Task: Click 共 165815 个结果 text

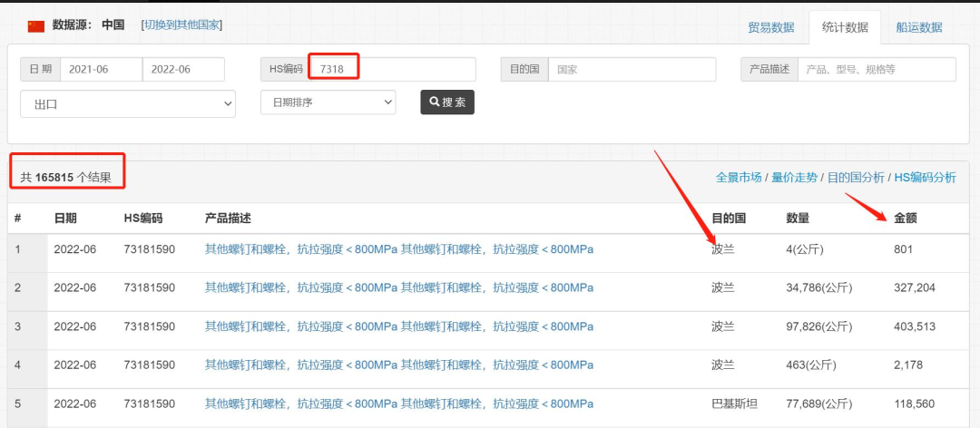Action: tap(65, 178)
